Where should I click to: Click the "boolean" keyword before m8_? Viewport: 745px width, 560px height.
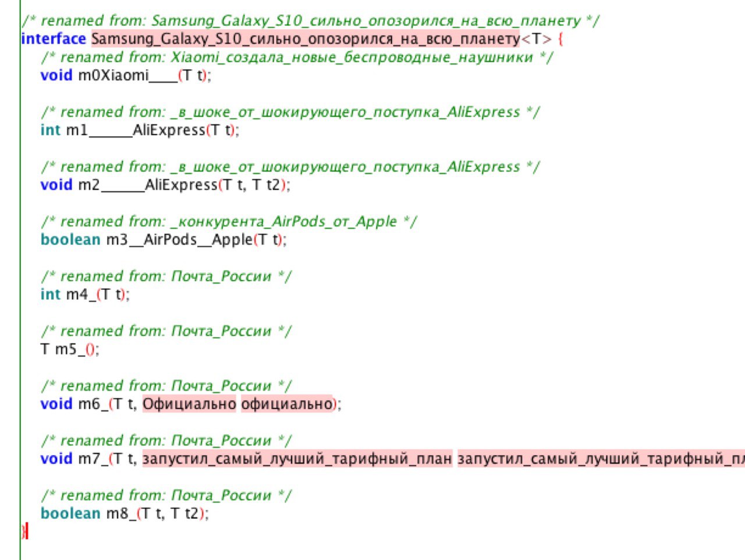point(70,513)
